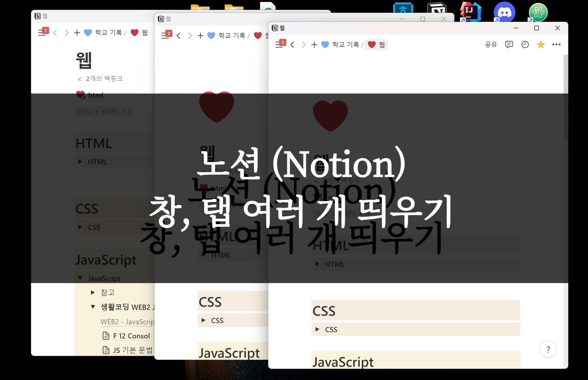The width and height of the screenshot is (588, 380).
Task: Open the three-dots more menu
Action: (556, 44)
